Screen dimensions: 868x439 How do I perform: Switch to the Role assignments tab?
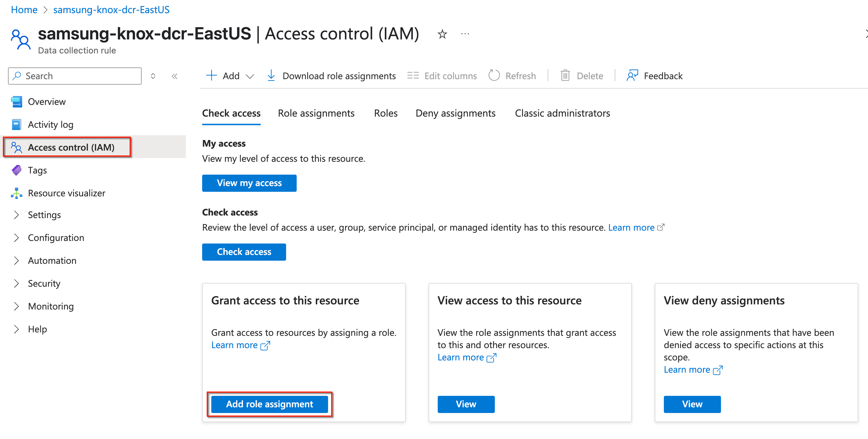(x=316, y=113)
